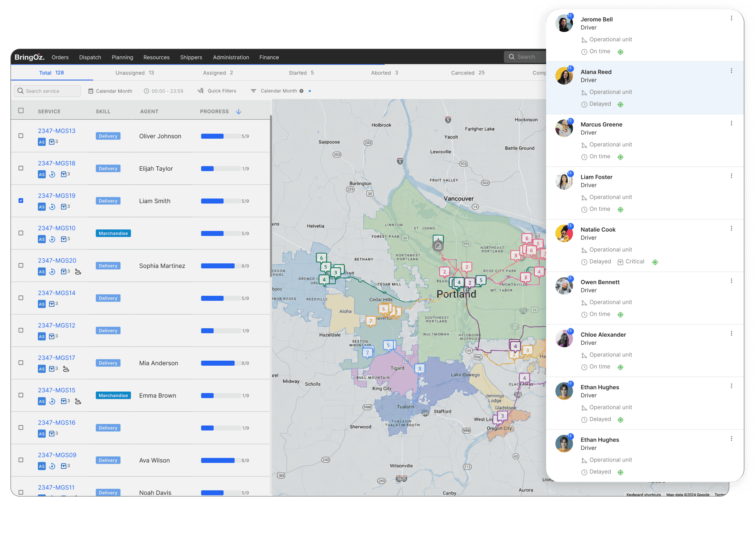The width and height of the screenshot is (756, 541).
Task: Click the BringOz logo
Action: 29,57
